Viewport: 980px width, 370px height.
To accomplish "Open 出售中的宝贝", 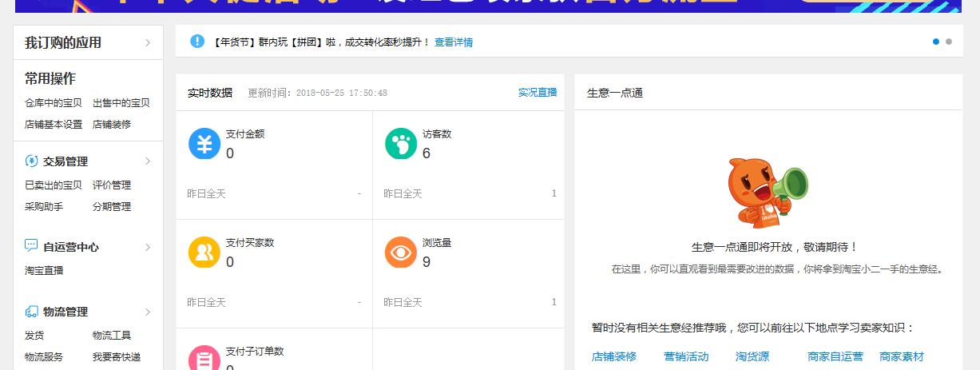I will coord(121,103).
